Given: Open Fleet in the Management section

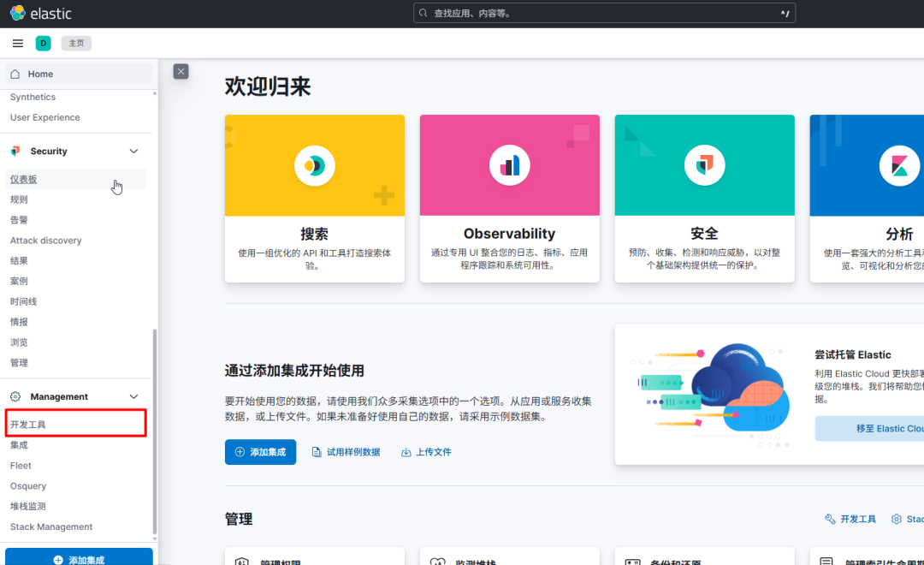Looking at the screenshot, I should click(x=21, y=466).
